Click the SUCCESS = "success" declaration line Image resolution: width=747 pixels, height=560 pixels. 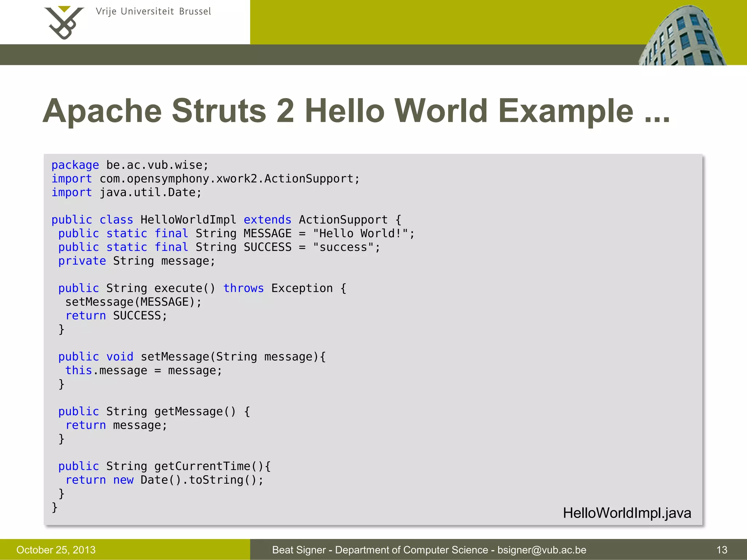(x=219, y=247)
